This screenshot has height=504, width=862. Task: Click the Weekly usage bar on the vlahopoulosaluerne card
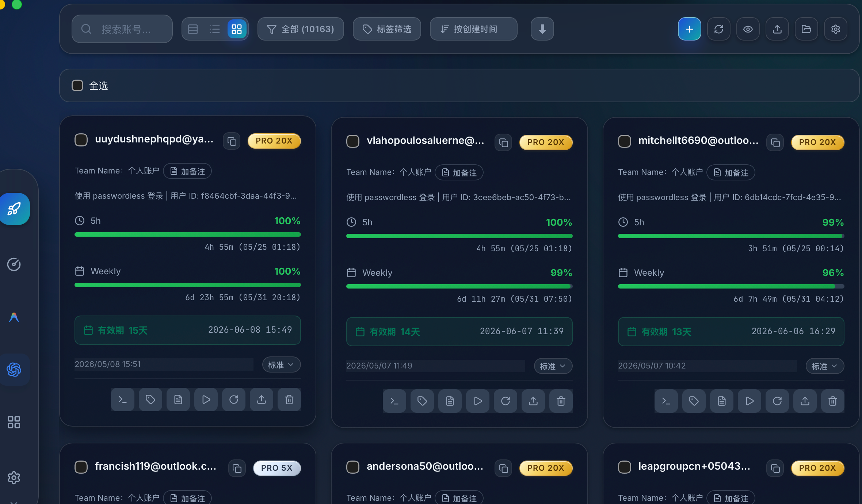459,286
